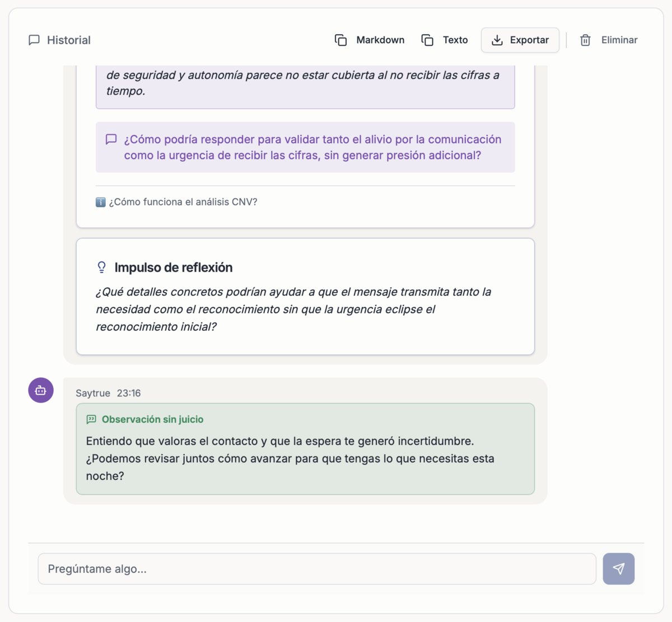Screen dimensions: 672x622
Task: Click the Saytrue 23:16 timestamp
Action: (129, 393)
